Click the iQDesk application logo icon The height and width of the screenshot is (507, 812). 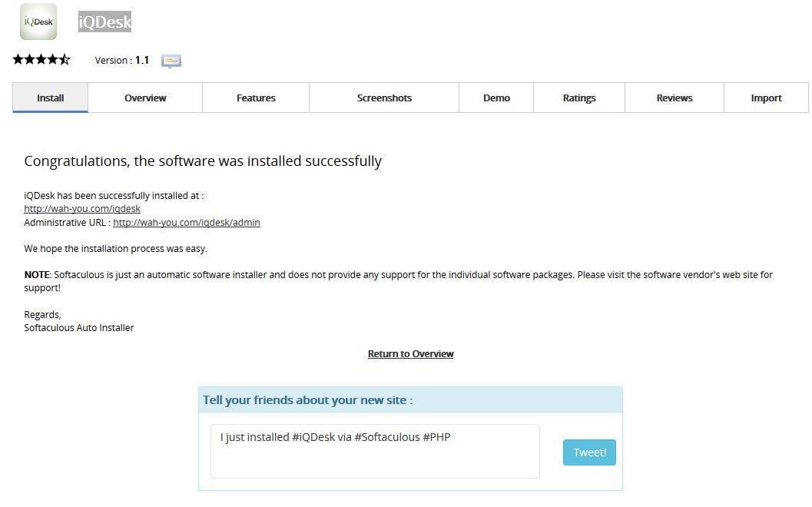[38, 22]
